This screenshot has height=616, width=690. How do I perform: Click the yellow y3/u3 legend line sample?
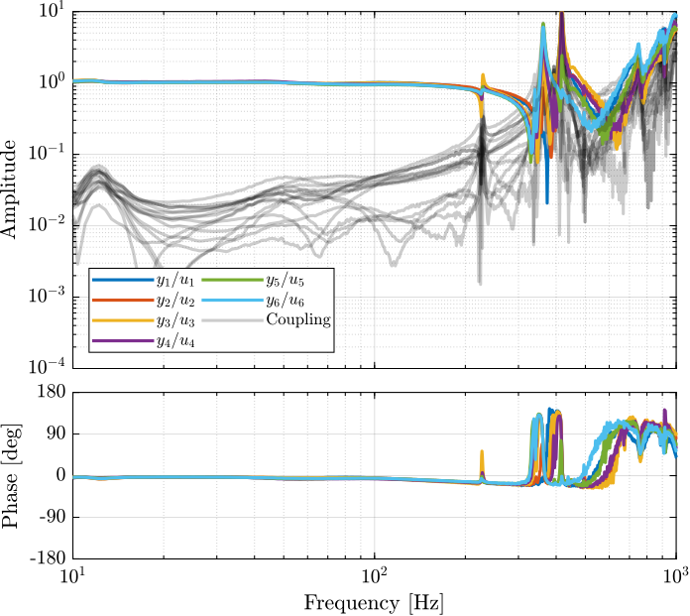click(x=123, y=320)
